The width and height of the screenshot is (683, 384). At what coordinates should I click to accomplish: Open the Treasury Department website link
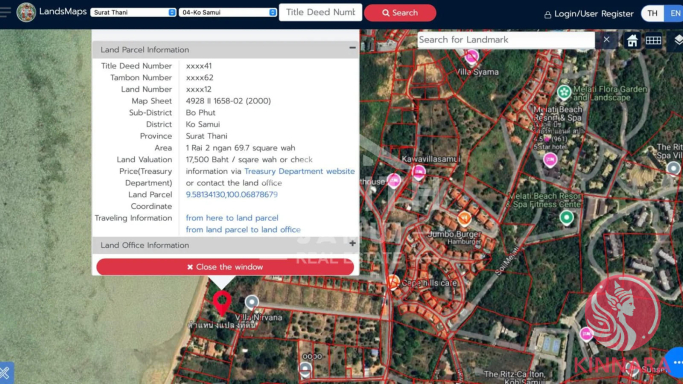[299, 171]
